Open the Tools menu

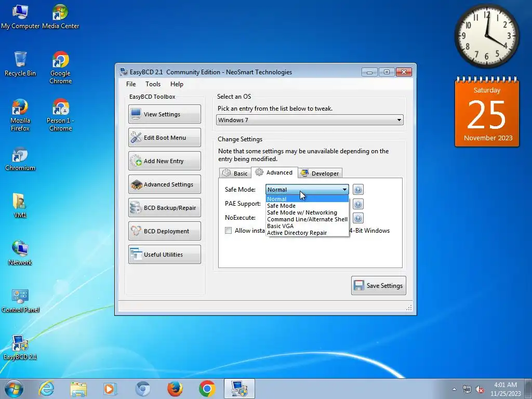(153, 84)
